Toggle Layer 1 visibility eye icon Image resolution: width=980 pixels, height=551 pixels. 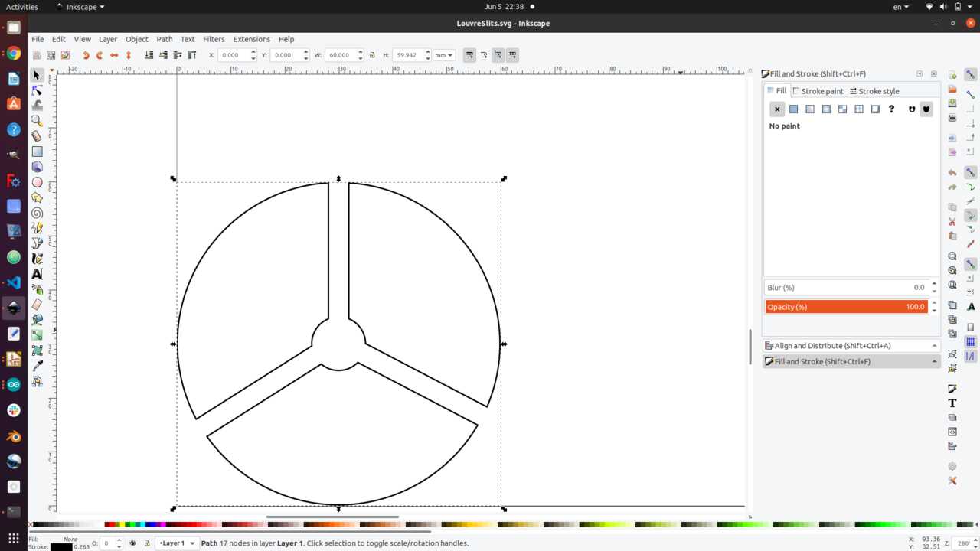pyautogui.click(x=132, y=543)
